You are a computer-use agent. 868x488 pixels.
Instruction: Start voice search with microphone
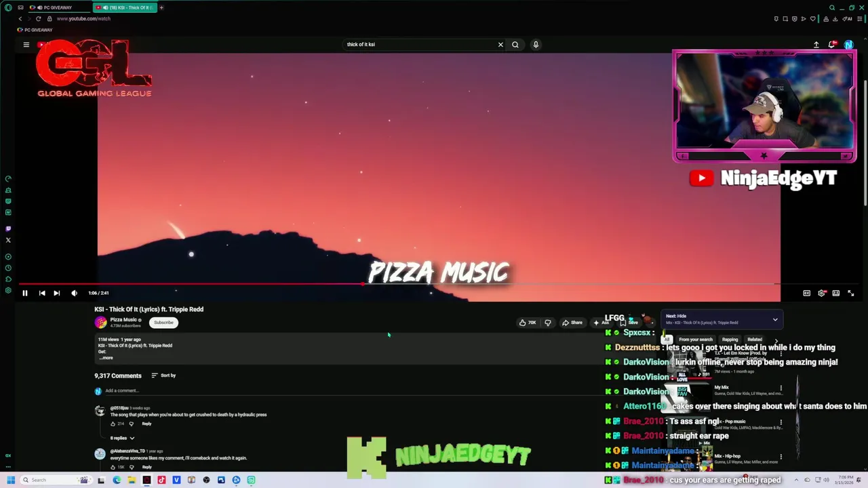tap(536, 45)
